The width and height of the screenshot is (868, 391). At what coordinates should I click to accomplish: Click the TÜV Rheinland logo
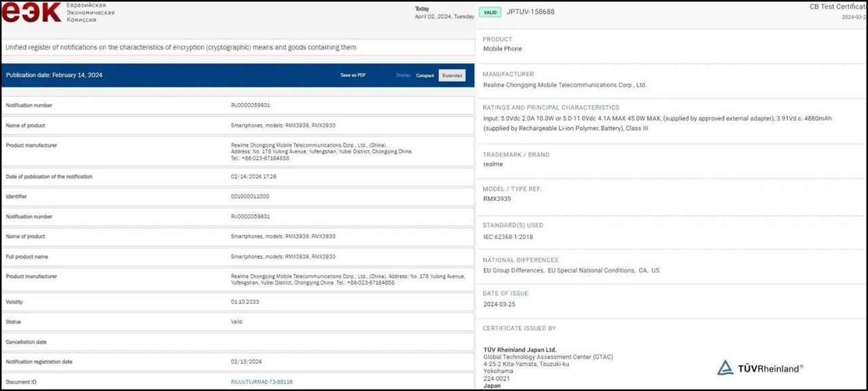pyautogui.click(x=760, y=368)
